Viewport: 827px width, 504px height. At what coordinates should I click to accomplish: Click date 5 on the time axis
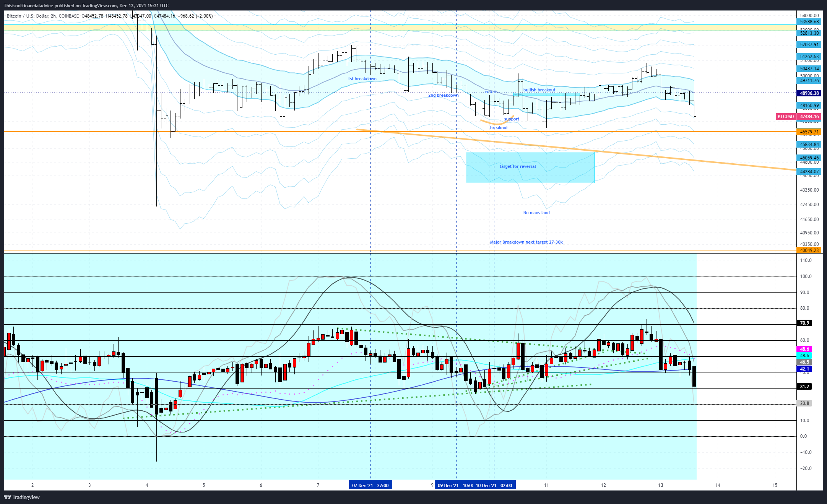(204, 485)
